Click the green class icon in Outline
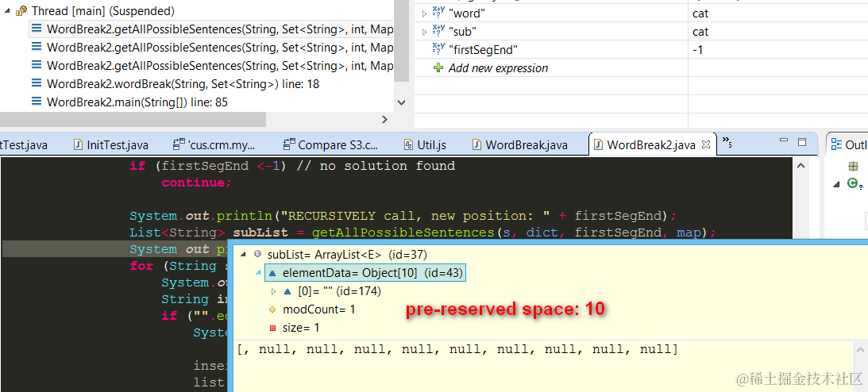 852,183
